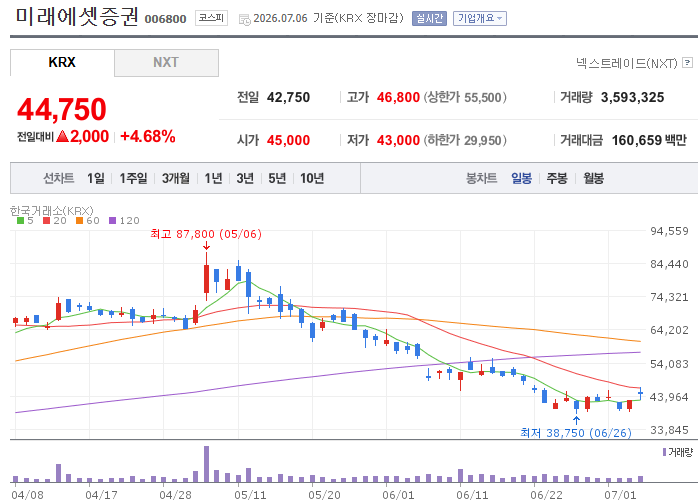698x504 pixels.
Task: Click the 거래대금 value 160,659 백만
Action: [x=649, y=140]
